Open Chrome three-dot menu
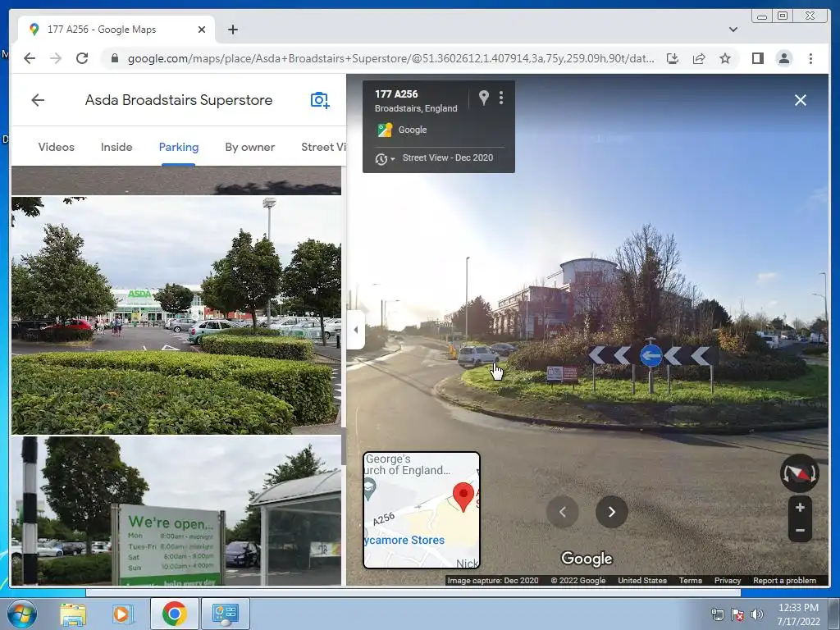 [x=810, y=58]
